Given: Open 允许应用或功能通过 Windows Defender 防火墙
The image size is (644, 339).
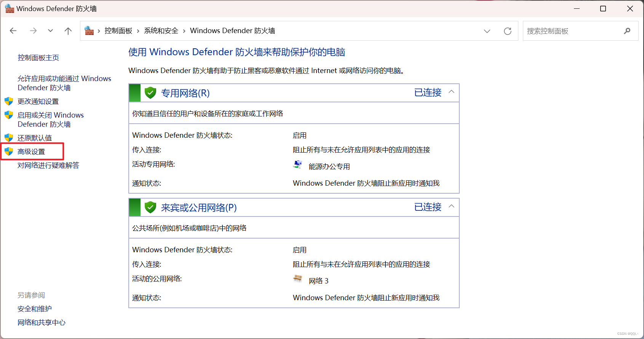Looking at the screenshot, I should pos(64,83).
